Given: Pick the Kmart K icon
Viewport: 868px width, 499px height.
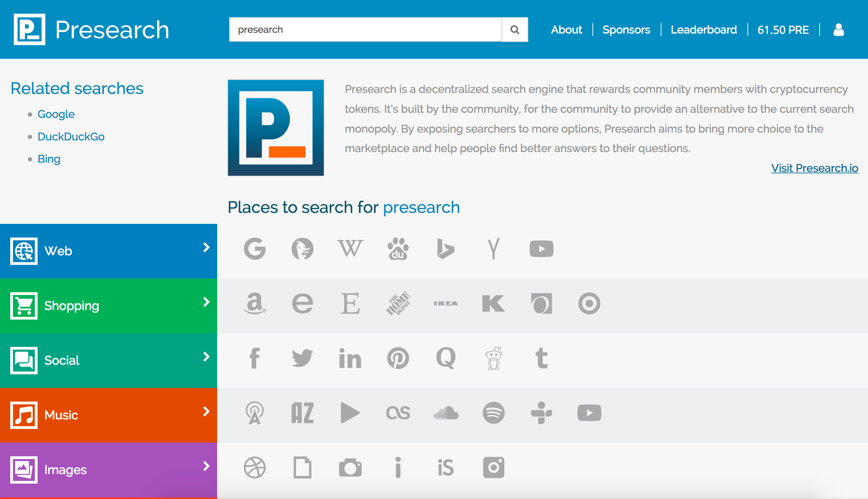Looking at the screenshot, I should point(493,304).
